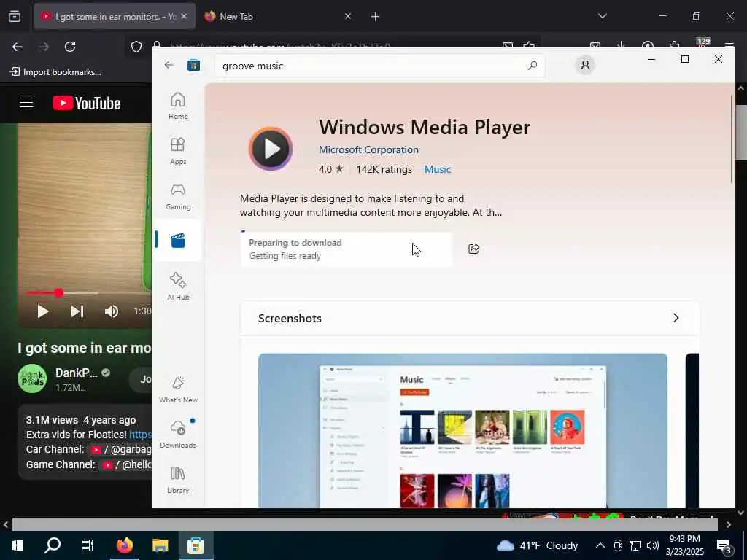
Task: Open the notification center icon
Action: [x=724, y=545]
